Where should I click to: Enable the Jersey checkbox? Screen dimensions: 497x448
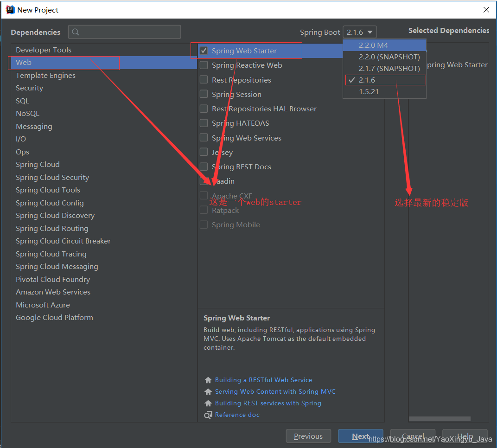click(204, 152)
